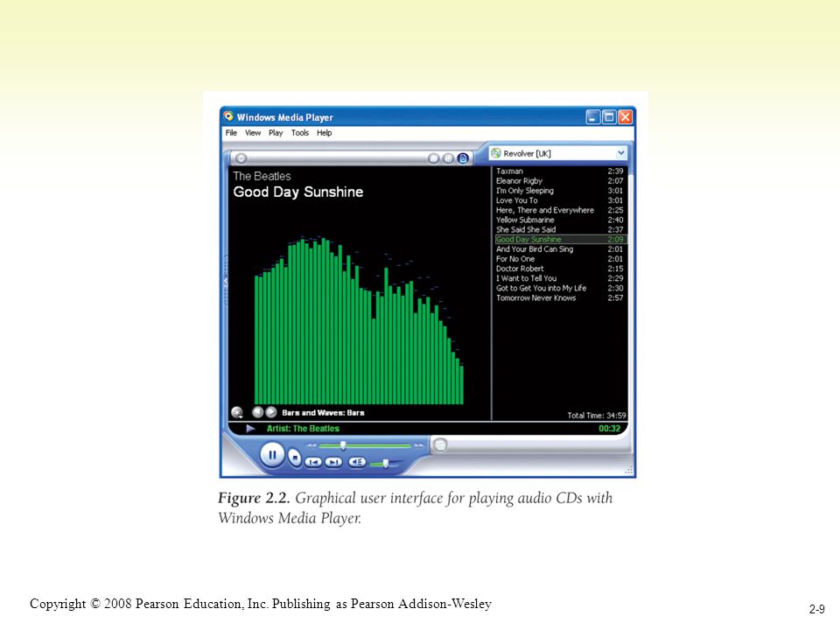Click the green bars visualization area
840x630 pixels.
[x=359, y=320]
